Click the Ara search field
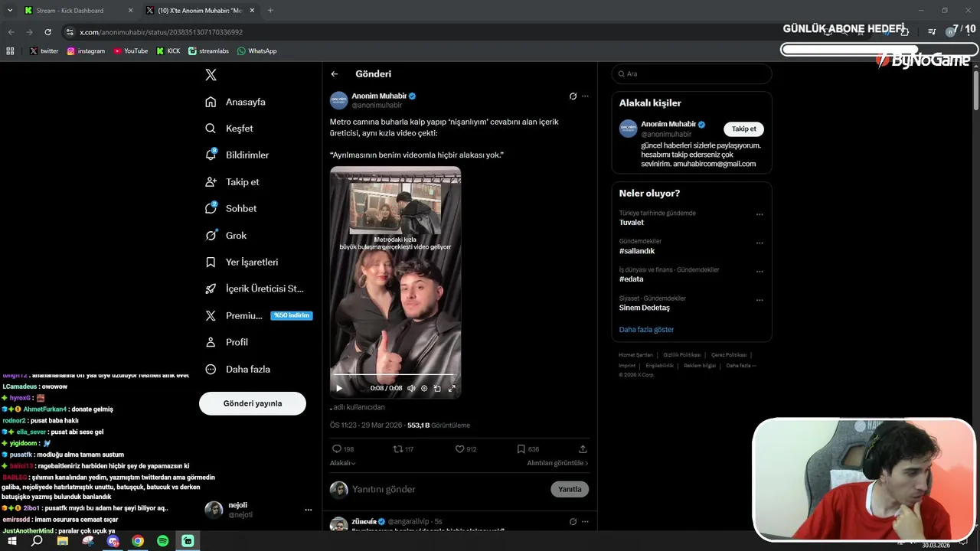The height and width of the screenshot is (551, 980). [691, 73]
